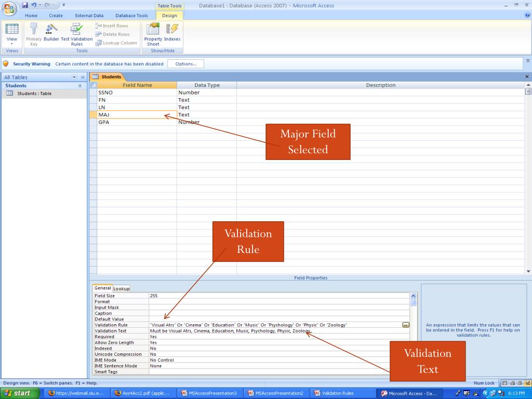Image resolution: width=532 pixels, height=399 pixels.
Task: Switch to MSAccessPresentation2 taskbar window
Action: [x=276, y=394]
